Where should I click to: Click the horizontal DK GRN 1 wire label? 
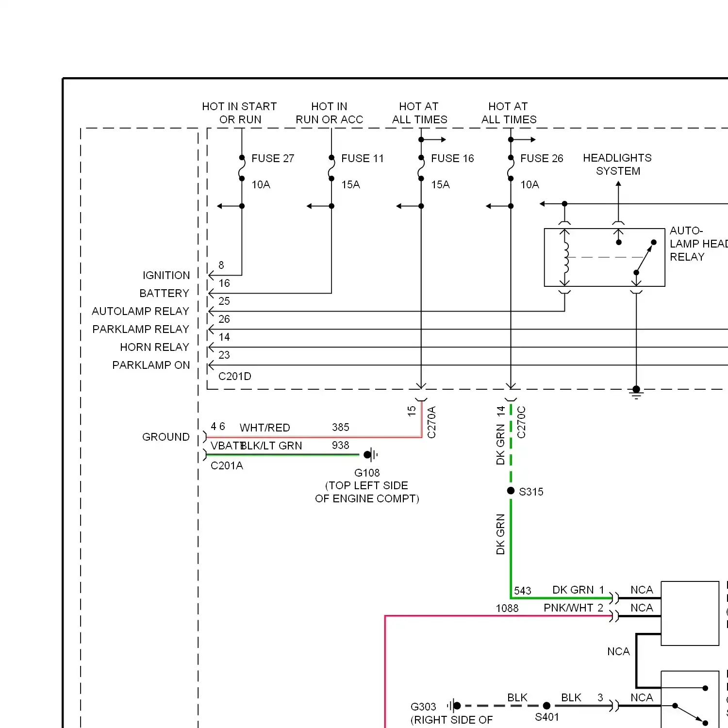pyautogui.click(x=579, y=590)
